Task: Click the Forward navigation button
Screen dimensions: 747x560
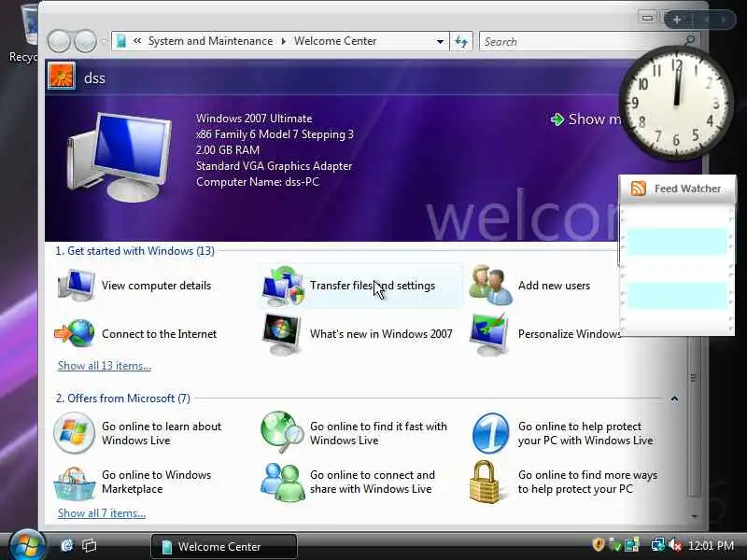Action: click(86, 41)
